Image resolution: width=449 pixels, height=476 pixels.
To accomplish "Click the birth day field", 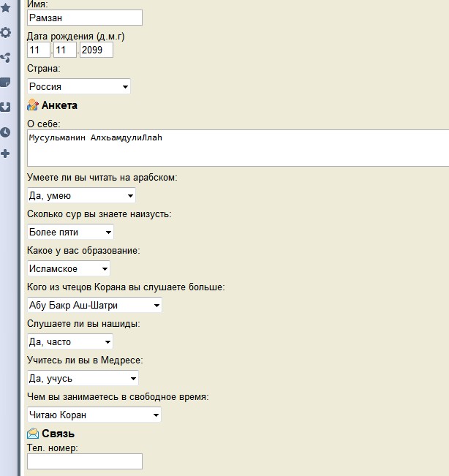I will [39, 50].
